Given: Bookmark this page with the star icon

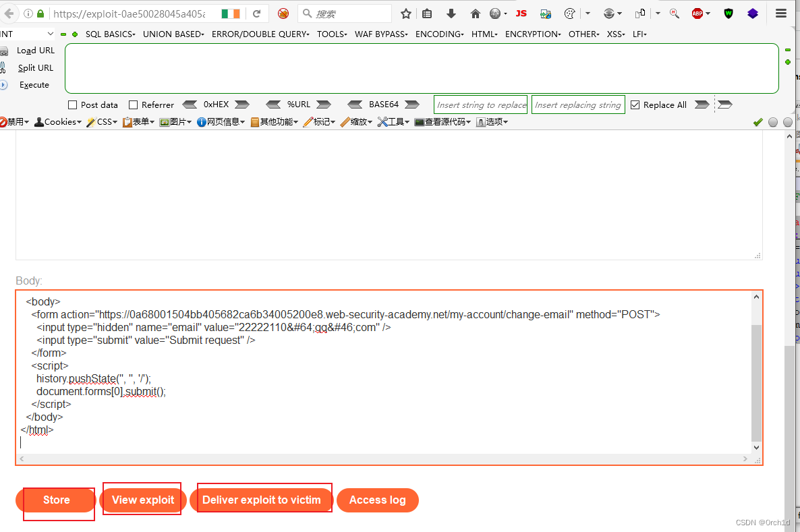Looking at the screenshot, I should [x=405, y=13].
